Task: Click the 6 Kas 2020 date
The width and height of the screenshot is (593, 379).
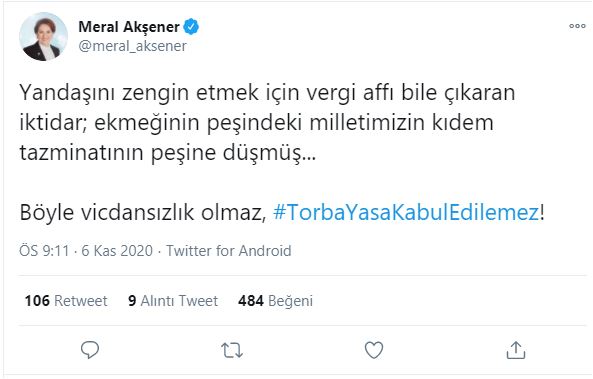Action: (x=117, y=251)
